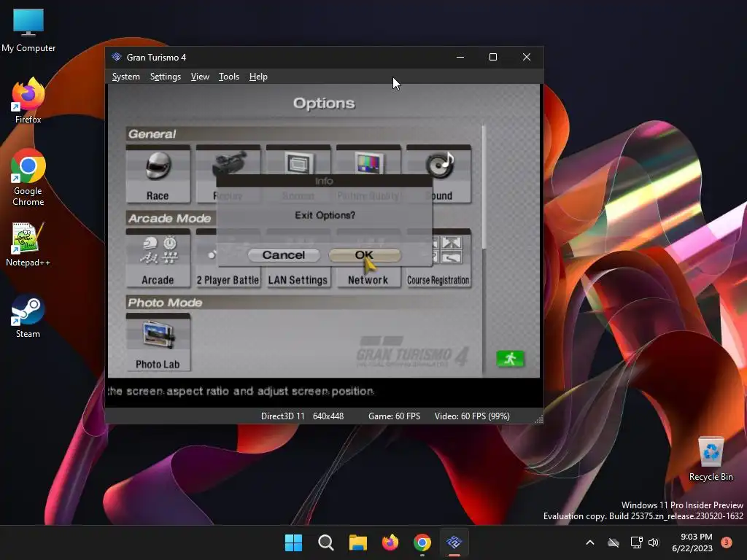747x560 pixels.
Task: Open LAN Settings option
Action: [x=298, y=280]
